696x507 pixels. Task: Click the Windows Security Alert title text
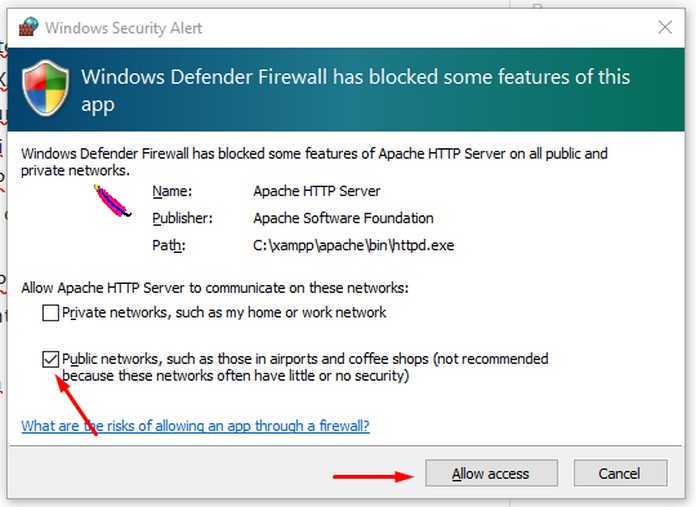pyautogui.click(x=123, y=28)
